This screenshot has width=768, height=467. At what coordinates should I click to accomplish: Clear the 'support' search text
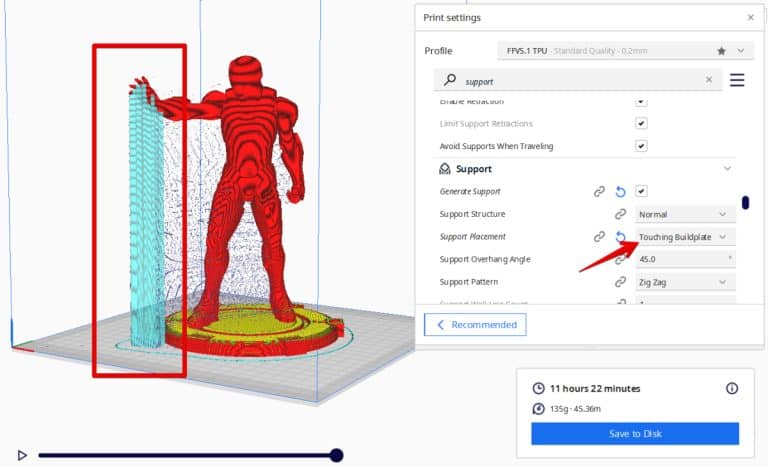[x=709, y=79]
